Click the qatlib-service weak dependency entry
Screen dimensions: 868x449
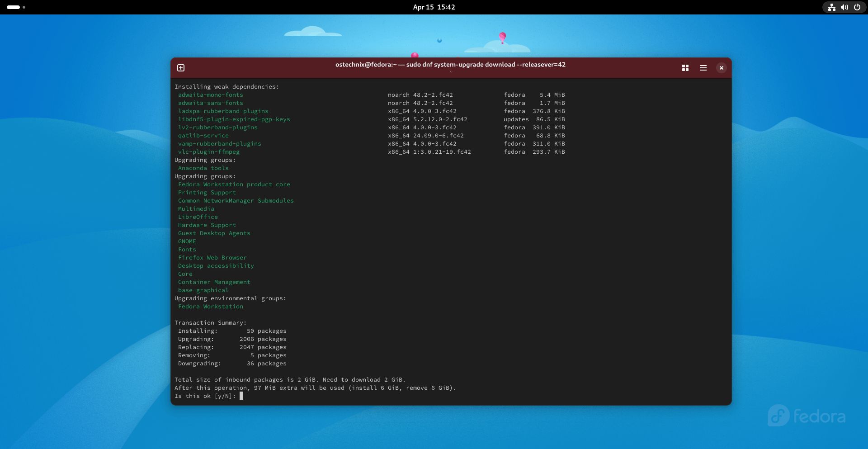pyautogui.click(x=203, y=135)
